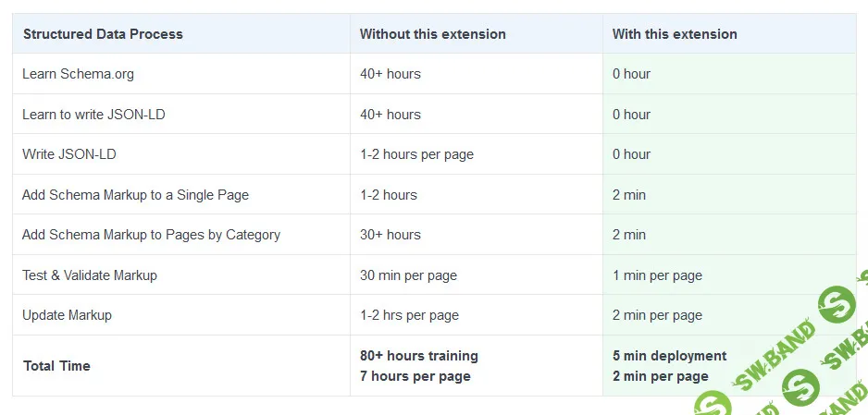Click 'Add Schema Markup to Pages by Category'
This screenshot has height=415, width=868.
(151, 235)
